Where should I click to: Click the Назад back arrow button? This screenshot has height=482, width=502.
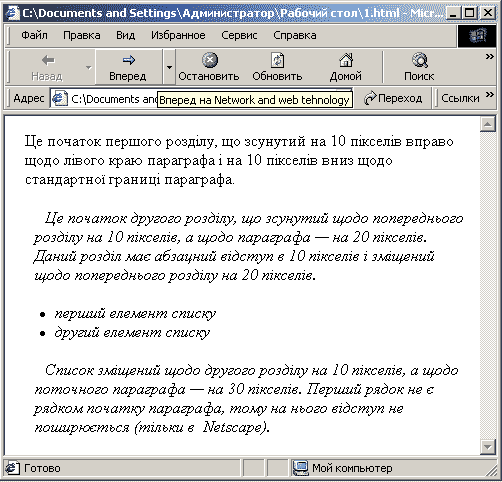point(48,68)
